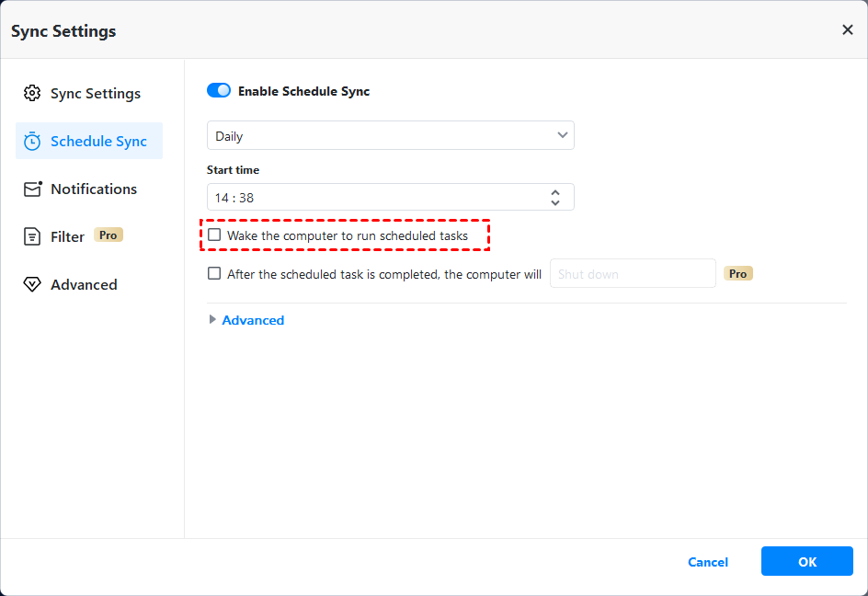The height and width of the screenshot is (596, 868).
Task: Click the envelope icon for Notifications
Action: 32,189
